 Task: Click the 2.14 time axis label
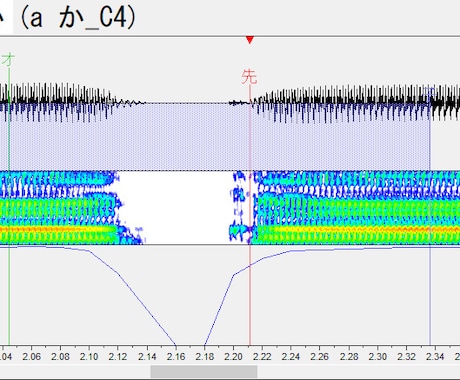147,357
